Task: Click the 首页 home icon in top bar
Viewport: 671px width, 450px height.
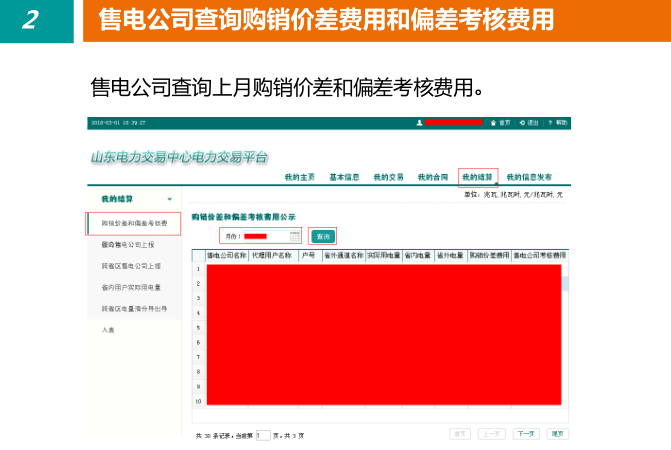Action: (x=494, y=122)
